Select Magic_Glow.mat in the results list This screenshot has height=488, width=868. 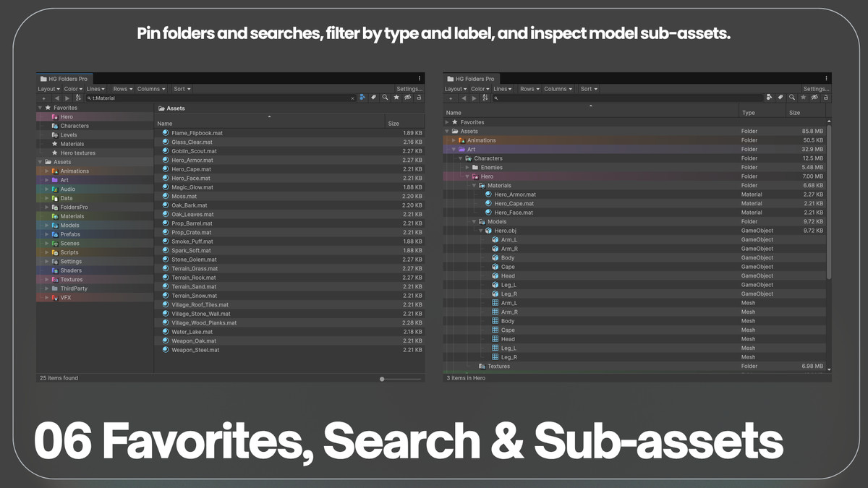[x=289, y=187]
